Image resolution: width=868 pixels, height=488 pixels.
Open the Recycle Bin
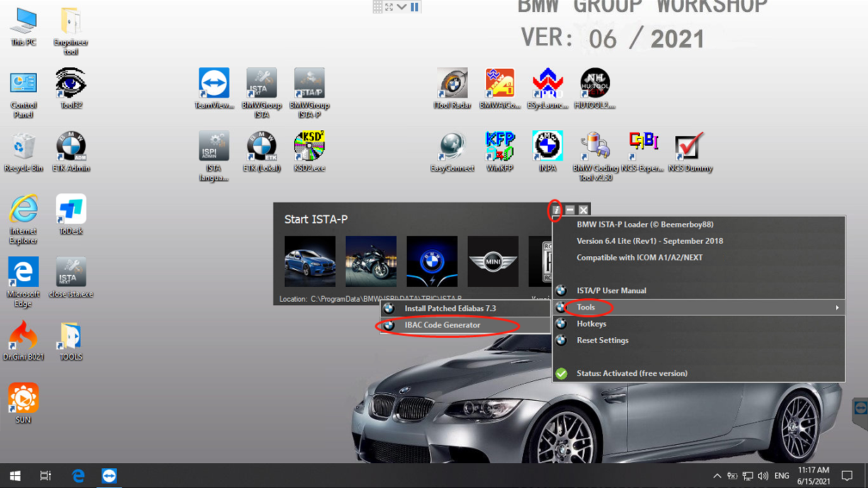[x=23, y=153]
